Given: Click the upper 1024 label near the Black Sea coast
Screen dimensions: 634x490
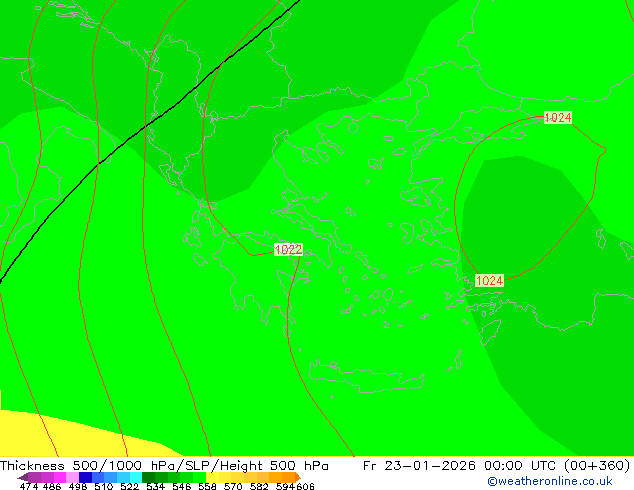Looking at the screenshot, I should pos(558,117).
